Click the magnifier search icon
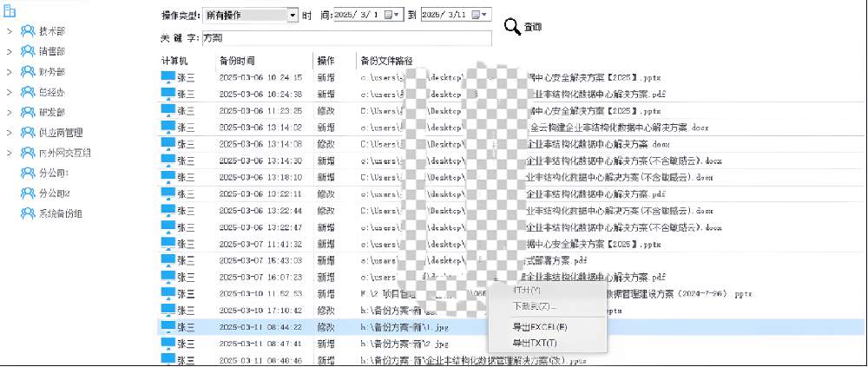 point(512,27)
